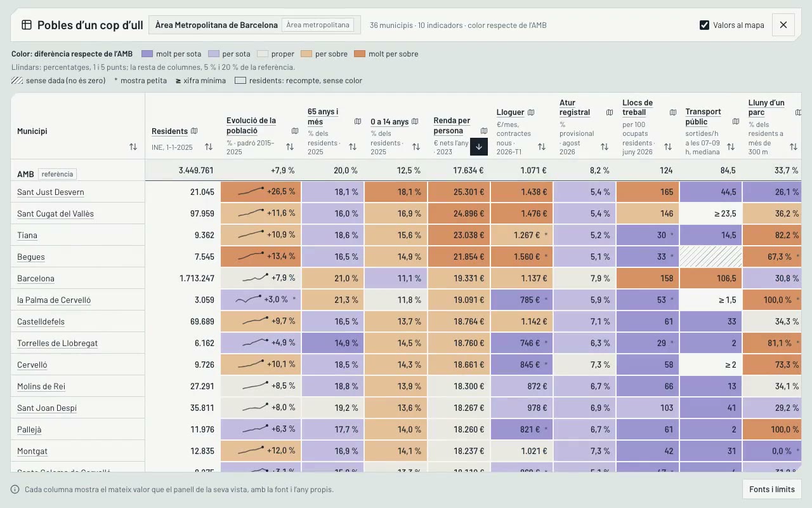
Task: Sort by 0 a 14 anys column
Action: tap(416, 147)
